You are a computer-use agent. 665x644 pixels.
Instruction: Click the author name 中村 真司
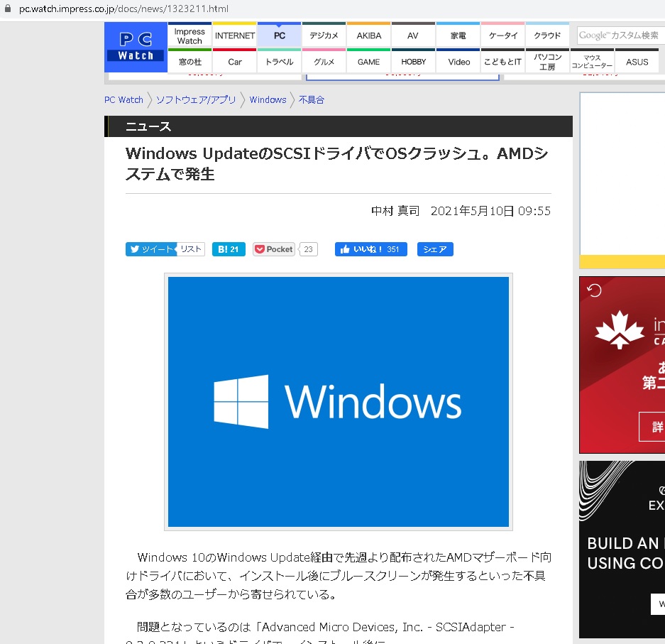395,211
